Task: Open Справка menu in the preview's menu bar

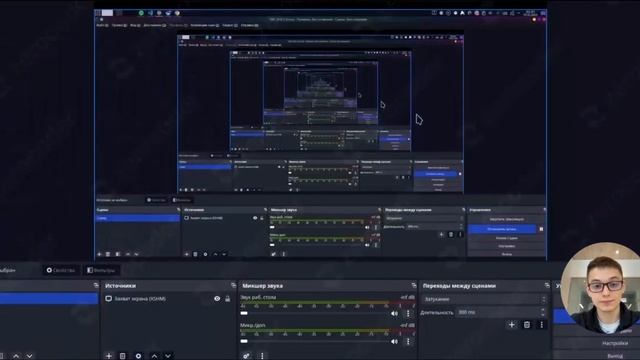Action: pos(249,25)
